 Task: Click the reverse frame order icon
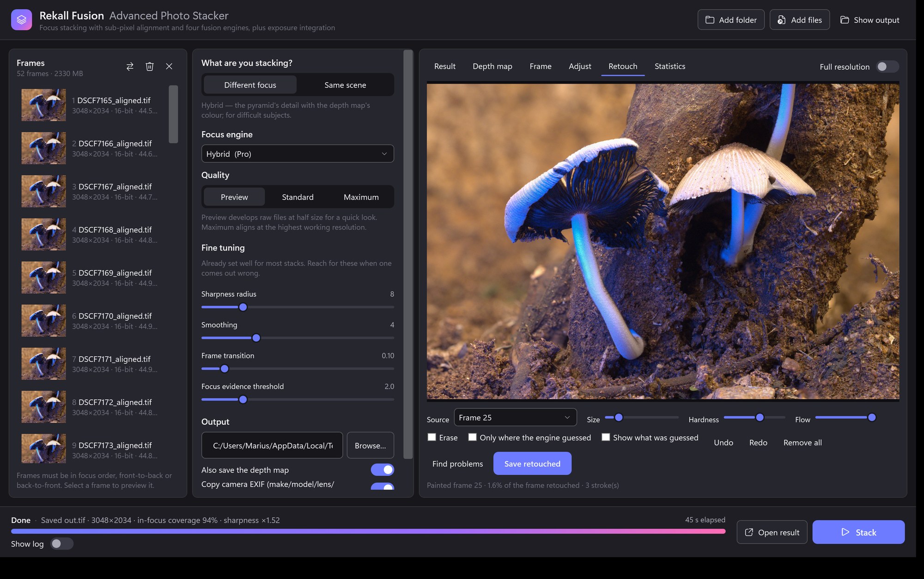pos(130,67)
